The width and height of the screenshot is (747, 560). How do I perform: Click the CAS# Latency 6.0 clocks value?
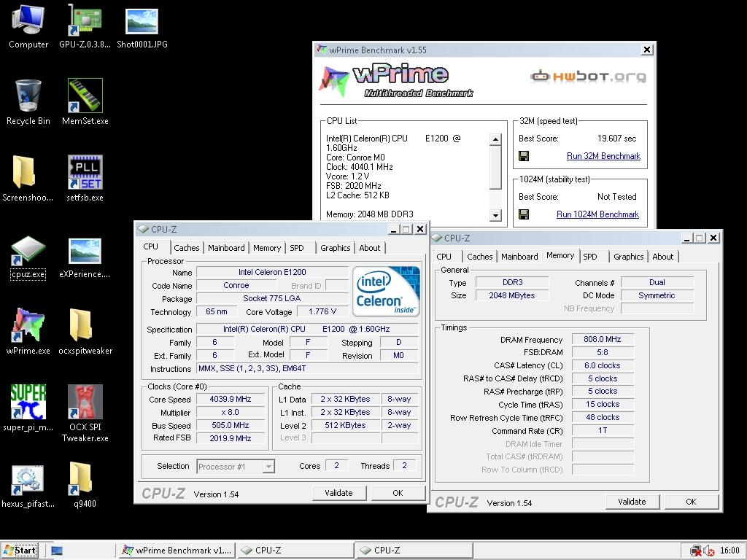click(x=602, y=365)
